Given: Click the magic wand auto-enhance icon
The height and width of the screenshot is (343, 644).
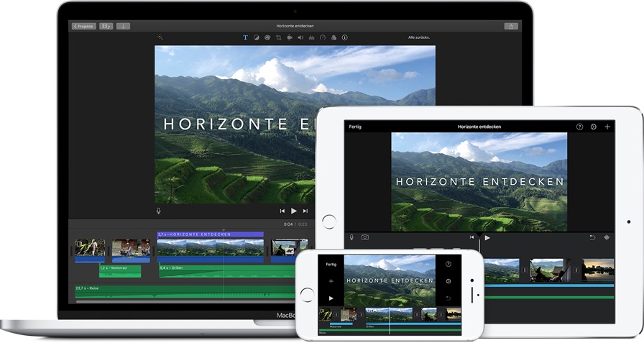Looking at the screenshot, I should click(160, 37).
